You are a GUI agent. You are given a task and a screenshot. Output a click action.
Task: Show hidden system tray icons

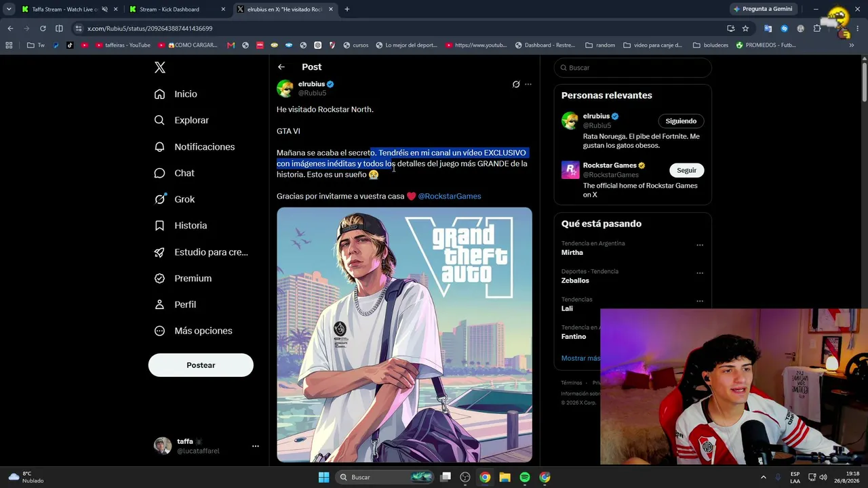tap(764, 477)
